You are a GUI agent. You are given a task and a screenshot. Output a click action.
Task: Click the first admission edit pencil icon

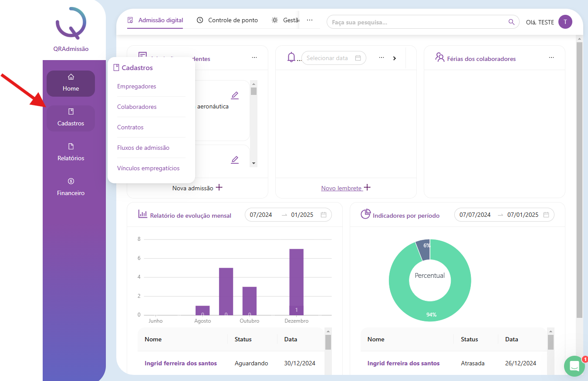pos(235,95)
